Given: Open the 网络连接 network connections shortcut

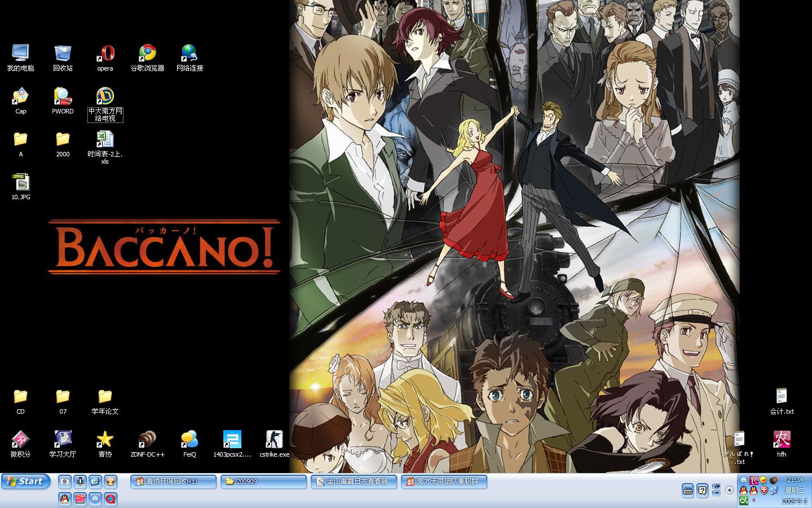Looking at the screenshot, I should (189, 58).
